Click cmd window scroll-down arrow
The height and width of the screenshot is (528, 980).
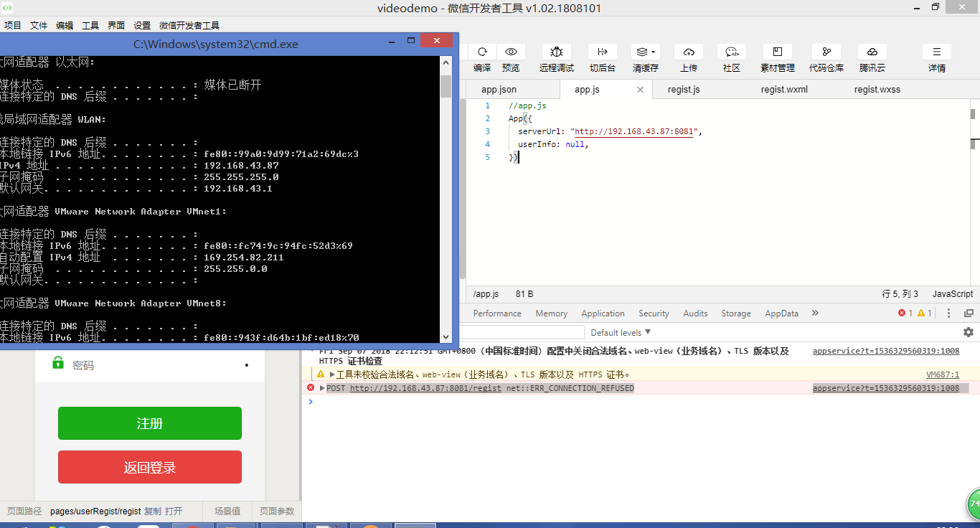pyautogui.click(x=446, y=336)
